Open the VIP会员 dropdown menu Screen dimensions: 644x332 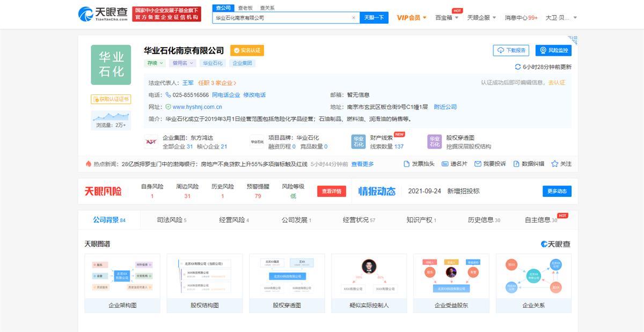coord(412,18)
